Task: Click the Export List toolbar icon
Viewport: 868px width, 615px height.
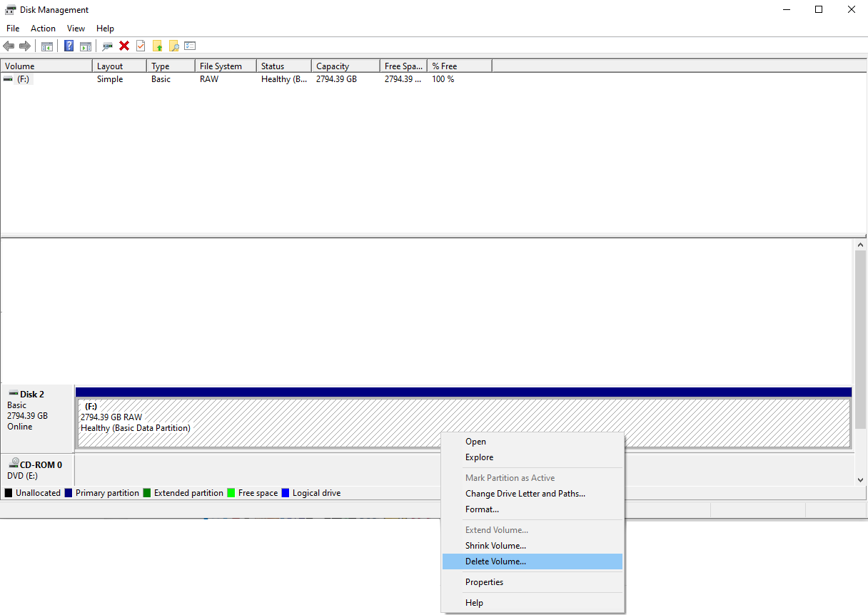Action: pyautogui.click(x=190, y=46)
